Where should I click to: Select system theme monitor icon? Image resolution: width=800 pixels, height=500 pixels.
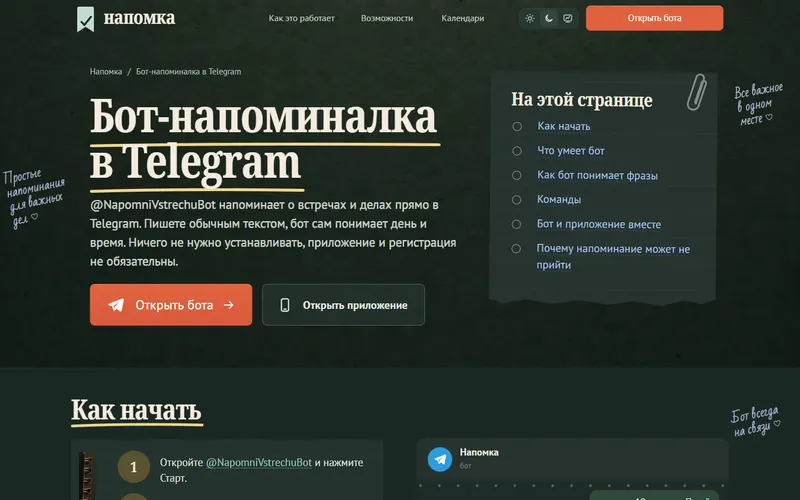point(567,18)
